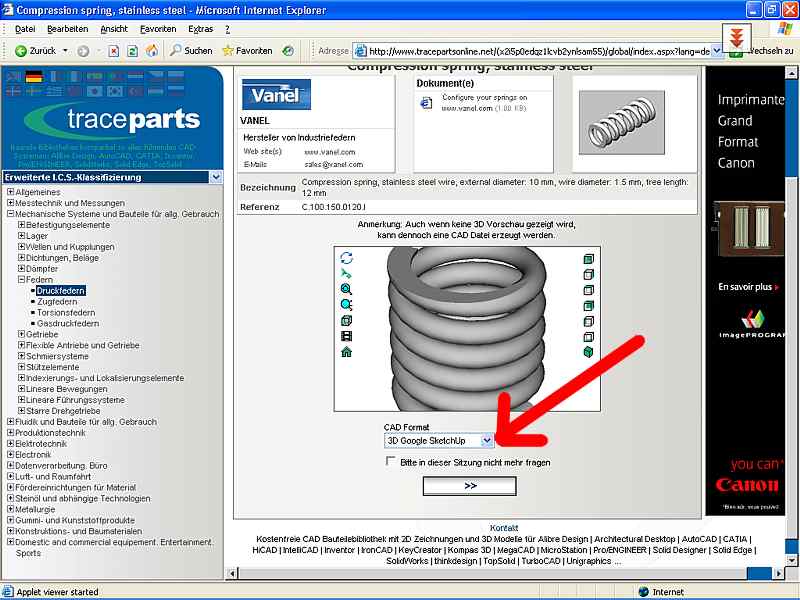Expand the Elektrotechnik tree node
Viewport: 800px width, 600px height.
coord(10,443)
